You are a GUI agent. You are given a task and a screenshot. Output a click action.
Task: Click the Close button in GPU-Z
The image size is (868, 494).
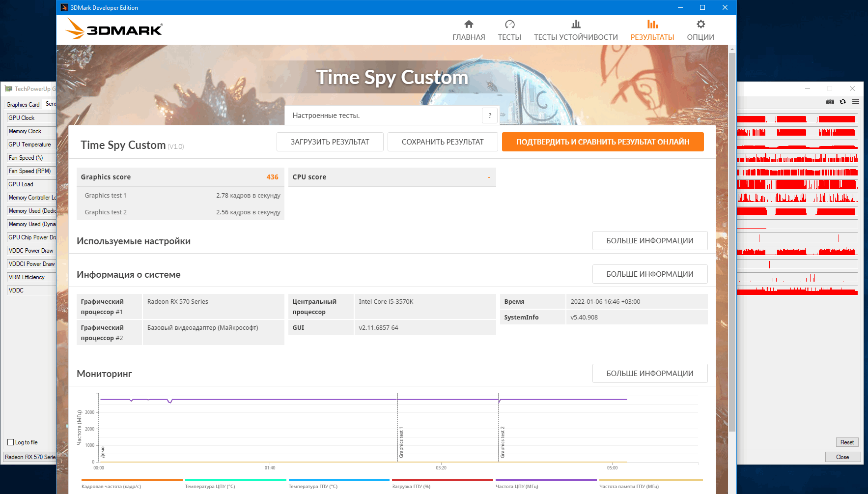pyautogui.click(x=842, y=457)
